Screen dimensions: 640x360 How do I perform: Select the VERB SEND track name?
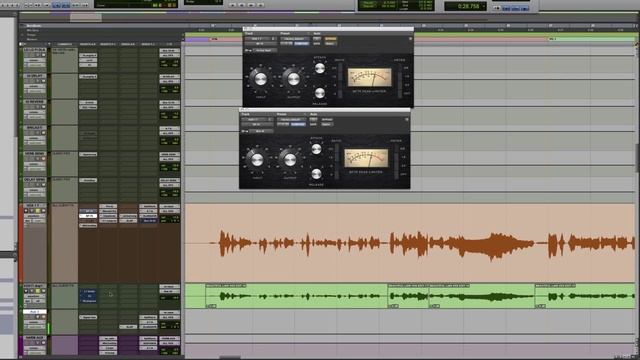pyautogui.click(x=35, y=153)
